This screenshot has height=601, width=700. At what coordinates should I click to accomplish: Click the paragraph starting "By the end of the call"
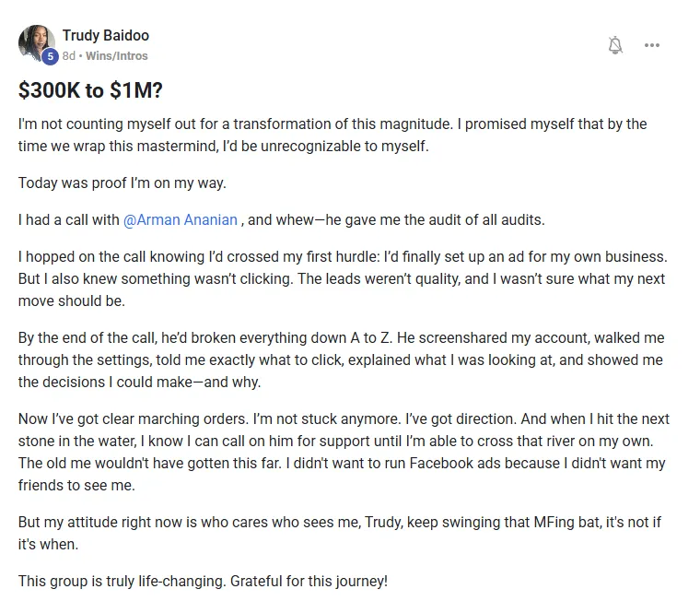341,359
